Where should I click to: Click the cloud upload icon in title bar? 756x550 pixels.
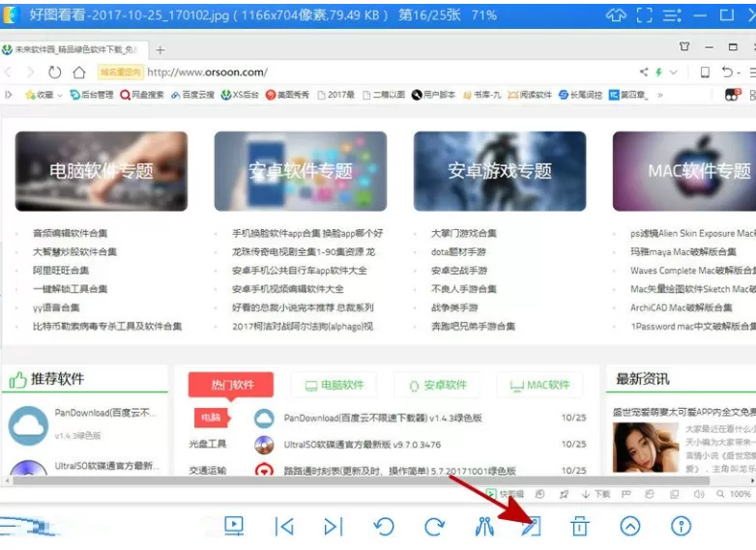click(616, 15)
